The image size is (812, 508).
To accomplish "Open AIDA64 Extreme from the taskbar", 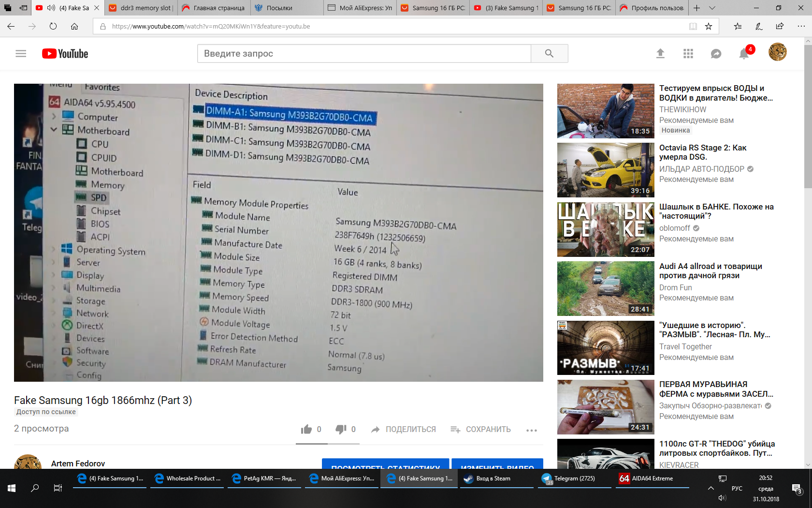I will click(x=652, y=478).
